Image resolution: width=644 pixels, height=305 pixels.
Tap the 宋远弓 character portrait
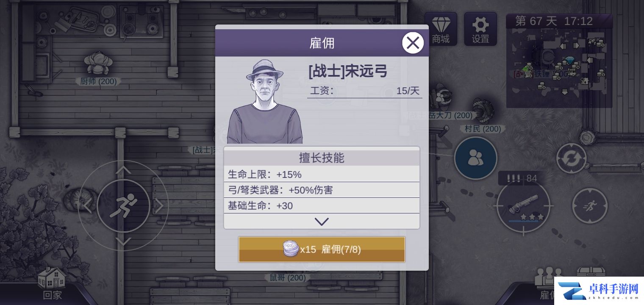[x=265, y=102]
